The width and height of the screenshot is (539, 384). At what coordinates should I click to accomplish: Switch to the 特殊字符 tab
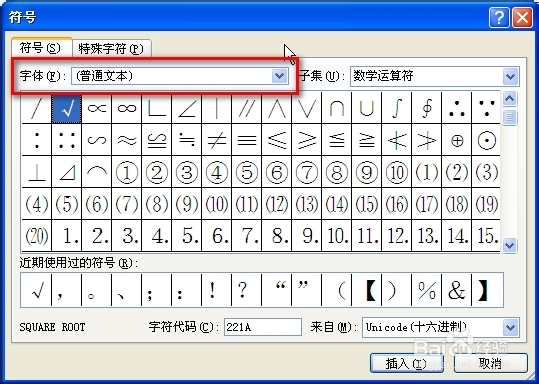[111, 48]
